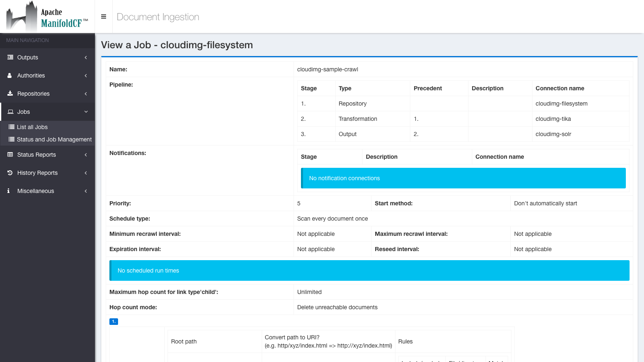This screenshot has width=644, height=362.
Task: Open the Authorities navigation menu
Action: point(47,75)
